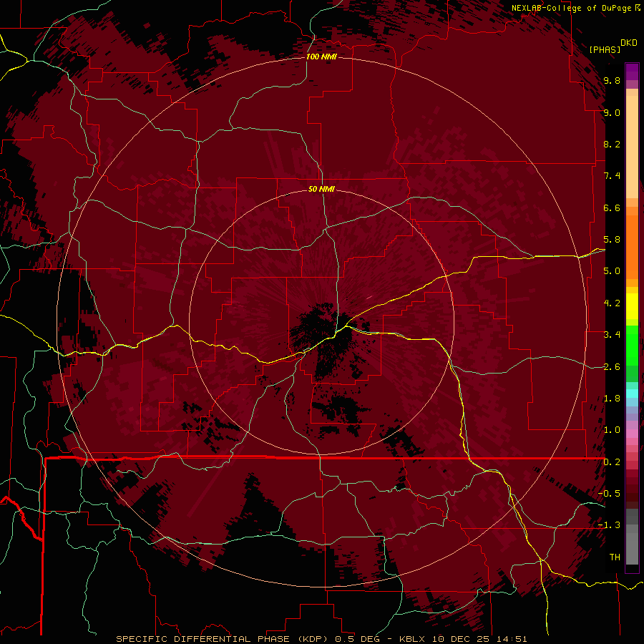This screenshot has width=644, height=644.
Task: Click the 3.4 color scale value
Action: point(612,335)
